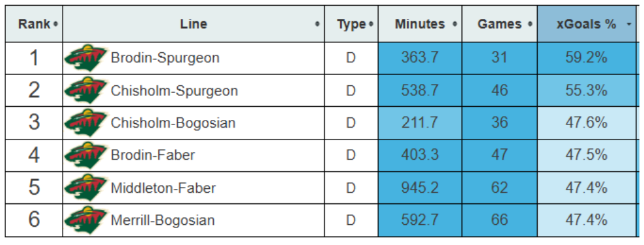Sort table by Rank column header
Image resolution: width=644 pixels, height=245 pixels.
click(34, 24)
